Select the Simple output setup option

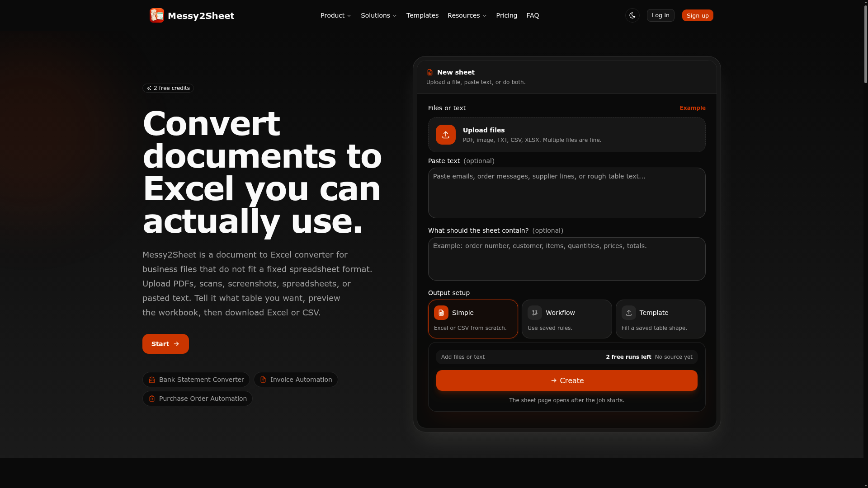[473, 319]
